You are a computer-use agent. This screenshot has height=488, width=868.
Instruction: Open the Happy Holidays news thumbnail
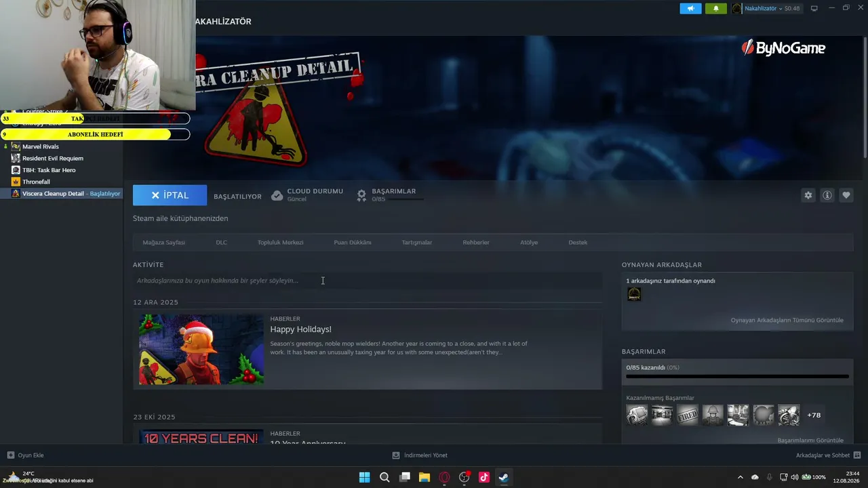pos(201,349)
